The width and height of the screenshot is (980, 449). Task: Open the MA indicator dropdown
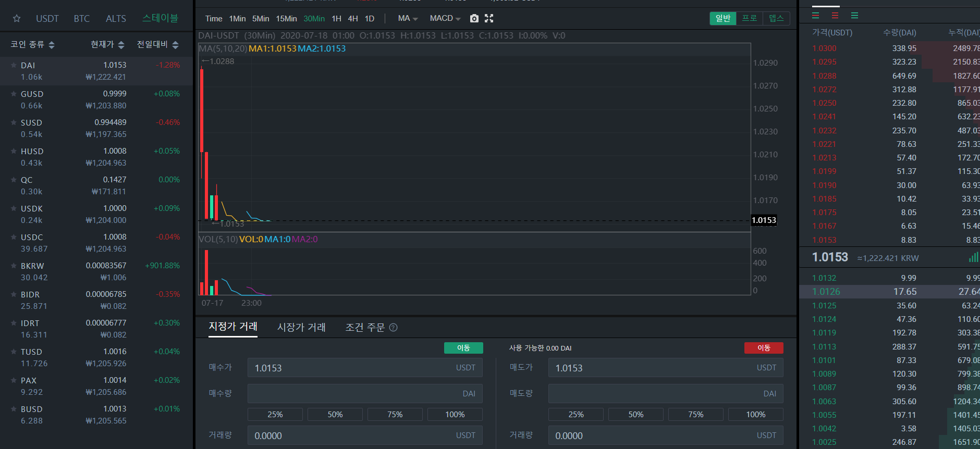pos(408,19)
